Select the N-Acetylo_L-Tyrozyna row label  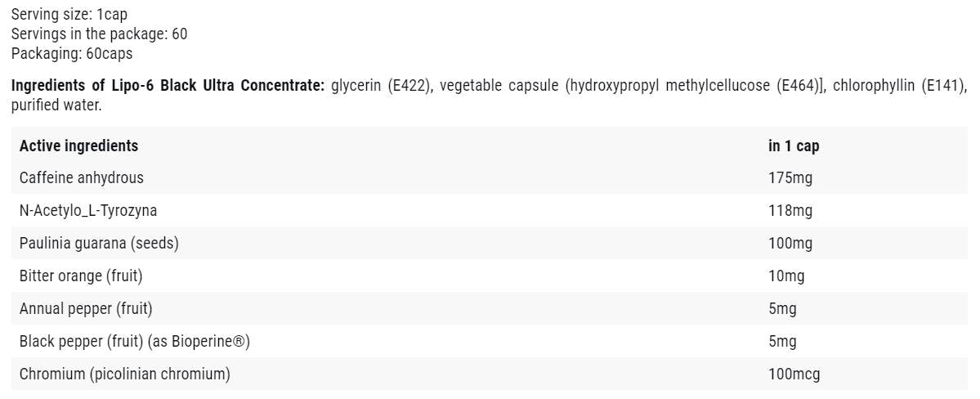(x=88, y=211)
